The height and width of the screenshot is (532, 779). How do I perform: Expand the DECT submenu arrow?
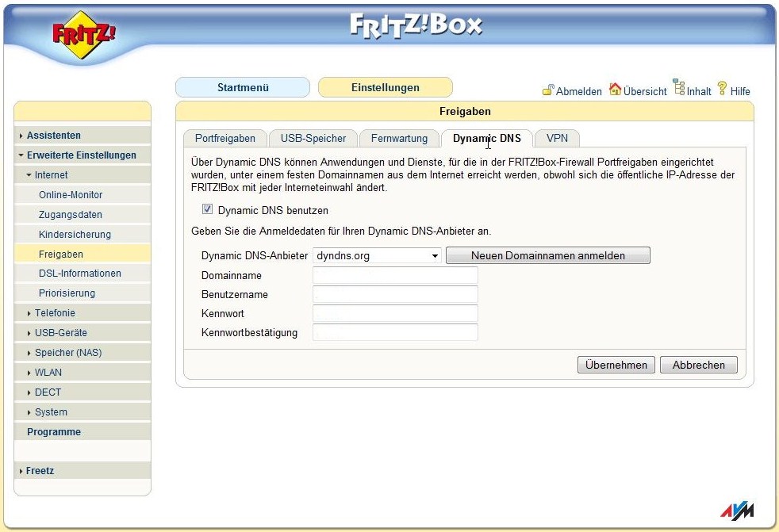[29, 393]
